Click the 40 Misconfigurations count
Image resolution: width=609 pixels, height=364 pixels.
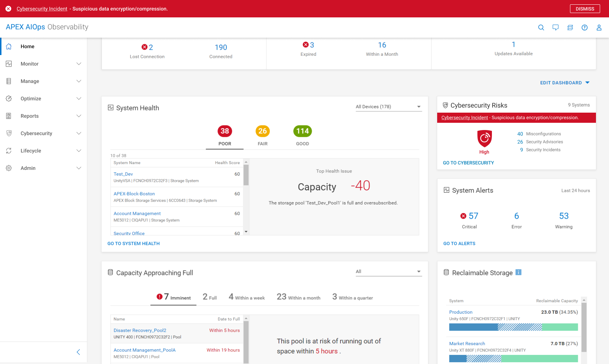pos(520,134)
